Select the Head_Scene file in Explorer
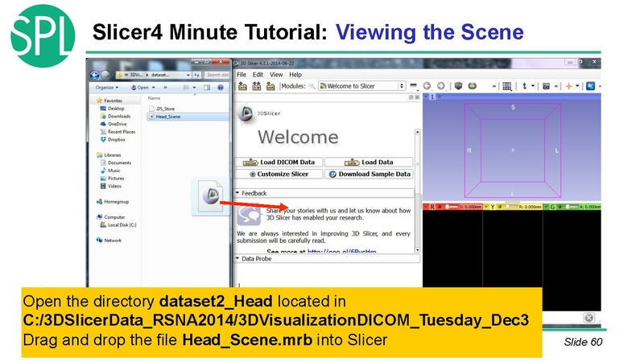This screenshot has height=362, width=644. tap(188, 117)
